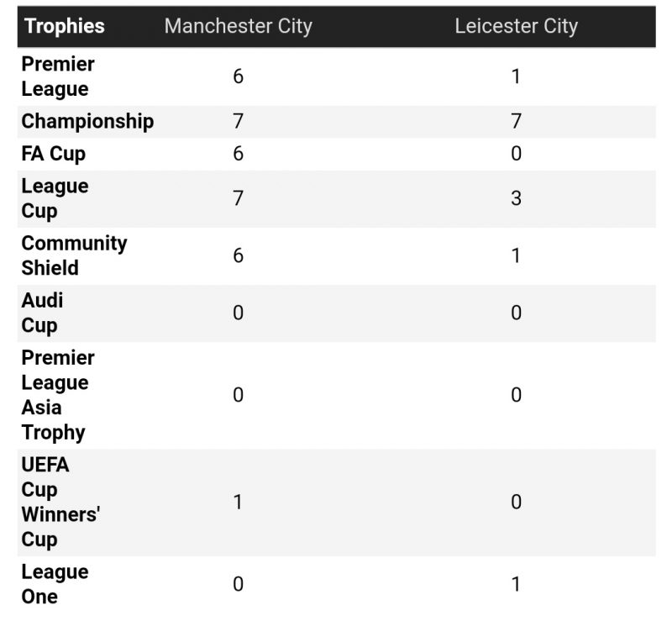Image resolution: width=672 pixels, height=621 pixels.
Task: Select the UEFA Cup Winners' Cup label
Action: pos(60,502)
